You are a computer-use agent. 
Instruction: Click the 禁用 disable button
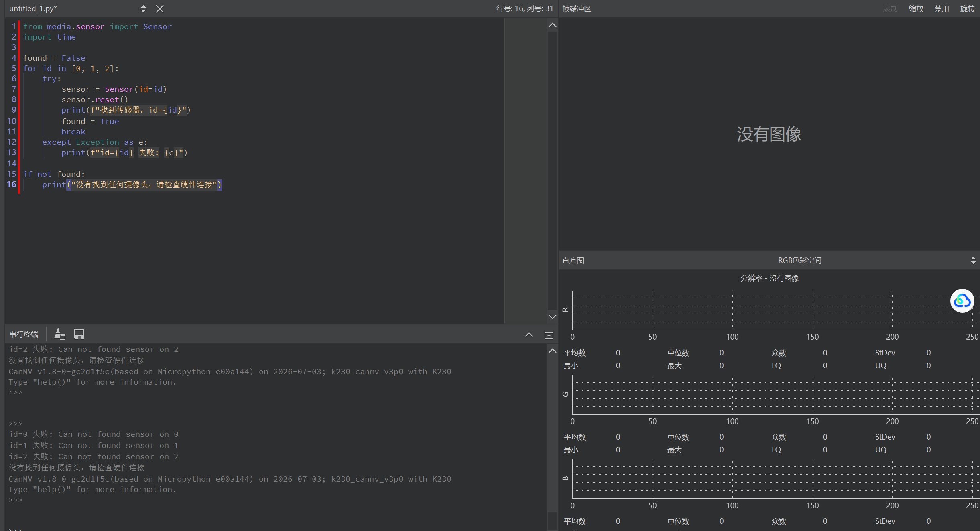coord(942,9)
